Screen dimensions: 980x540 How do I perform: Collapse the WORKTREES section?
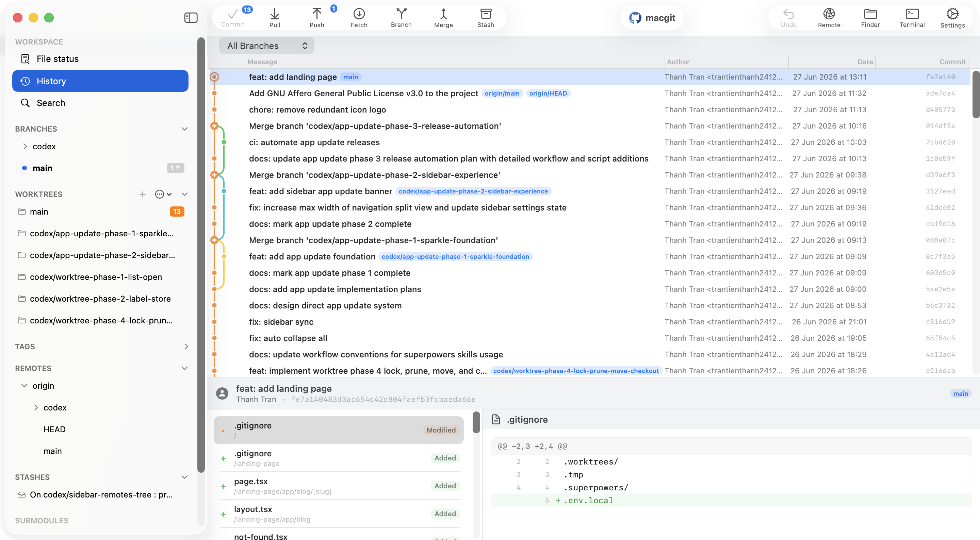(x=184, y=194)
